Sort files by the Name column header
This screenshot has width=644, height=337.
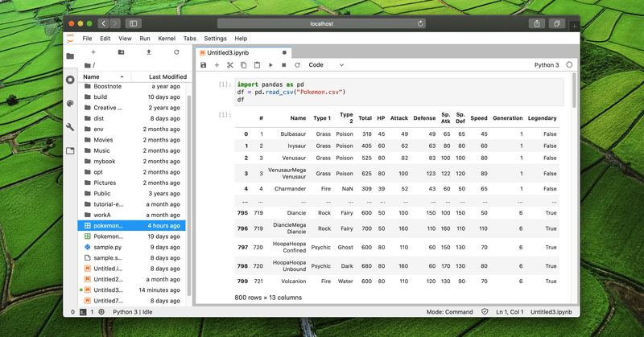click(x=105, y=76)
